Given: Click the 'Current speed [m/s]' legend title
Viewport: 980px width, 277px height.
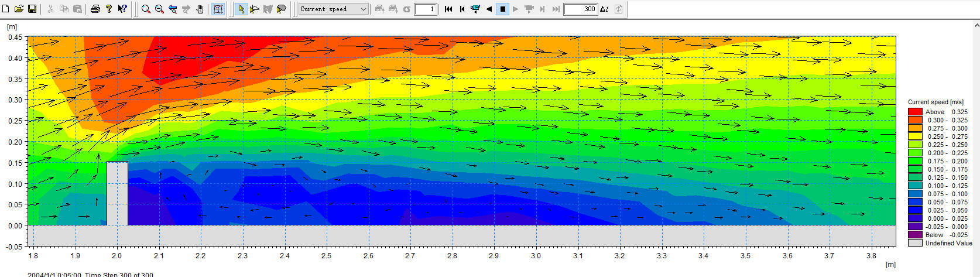Looking at the screenshot, I should [936, 102].
